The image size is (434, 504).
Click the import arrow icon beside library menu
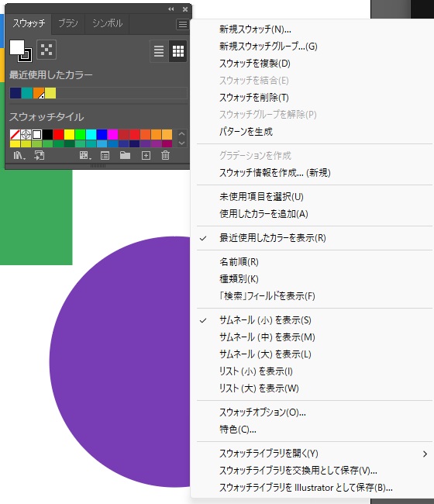pos(40,156)
